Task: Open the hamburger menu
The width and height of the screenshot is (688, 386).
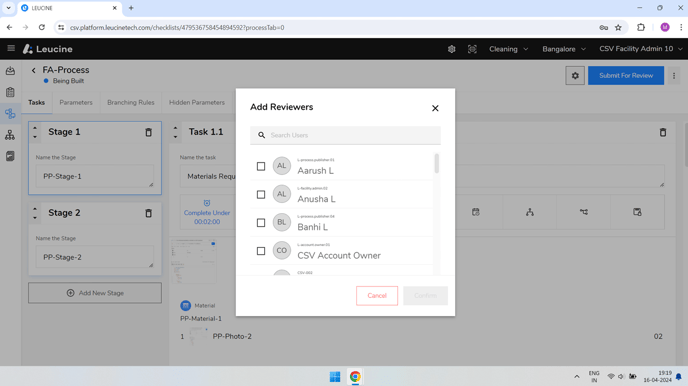Action: (11, 48)
